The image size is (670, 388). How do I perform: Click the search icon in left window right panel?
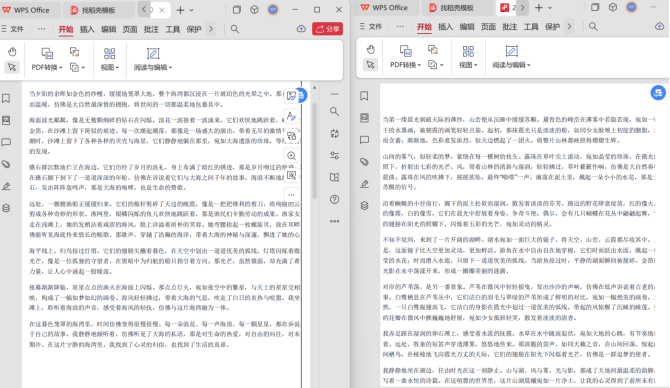335,112
